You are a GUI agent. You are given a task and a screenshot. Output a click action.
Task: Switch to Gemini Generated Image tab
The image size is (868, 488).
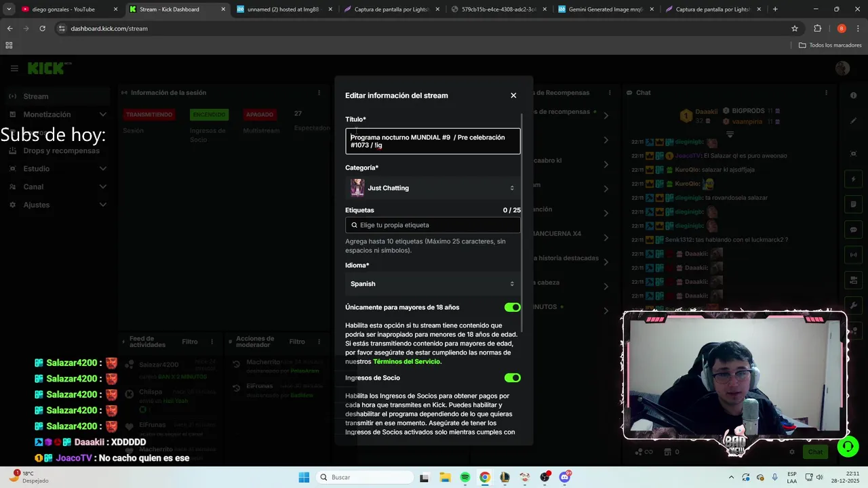point(604,9)
